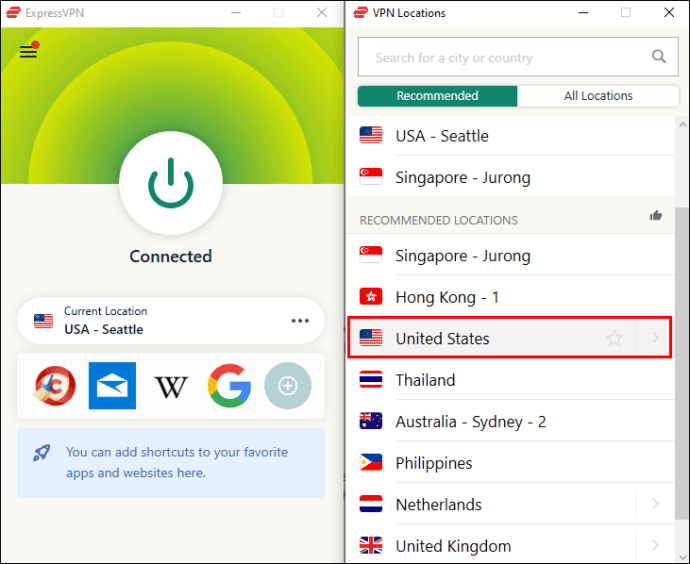Screen dimensions: 690x564
Task: Click the USA flag in Current Location
Action: click(43, 321)
